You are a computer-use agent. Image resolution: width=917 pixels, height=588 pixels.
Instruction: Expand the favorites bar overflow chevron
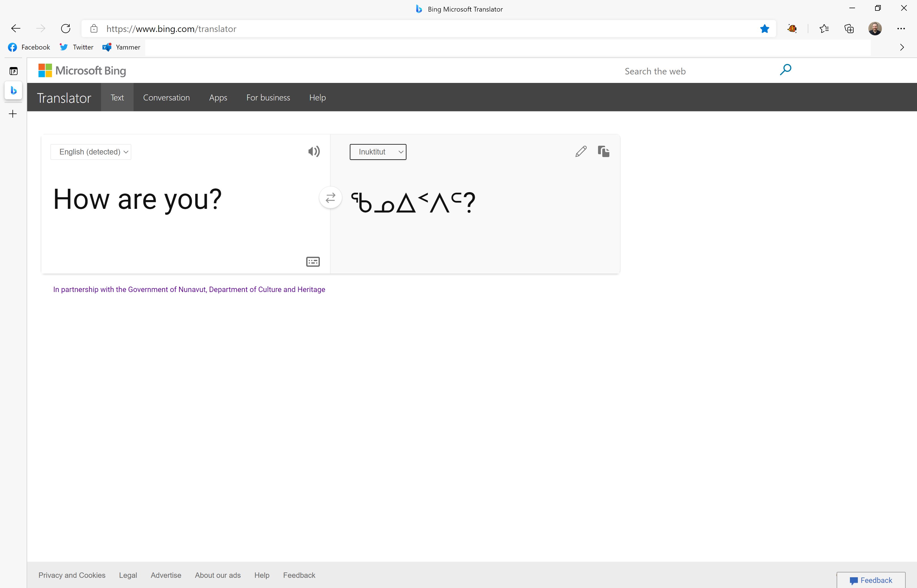[x=902, y=47]
